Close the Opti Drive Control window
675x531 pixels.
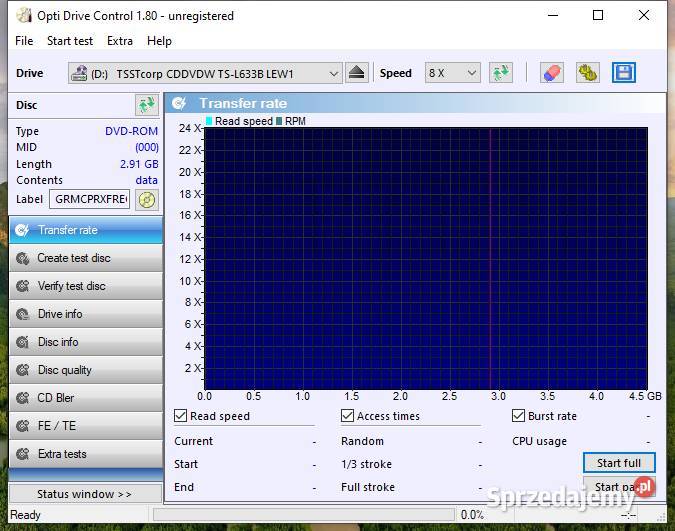coord(644,16)
